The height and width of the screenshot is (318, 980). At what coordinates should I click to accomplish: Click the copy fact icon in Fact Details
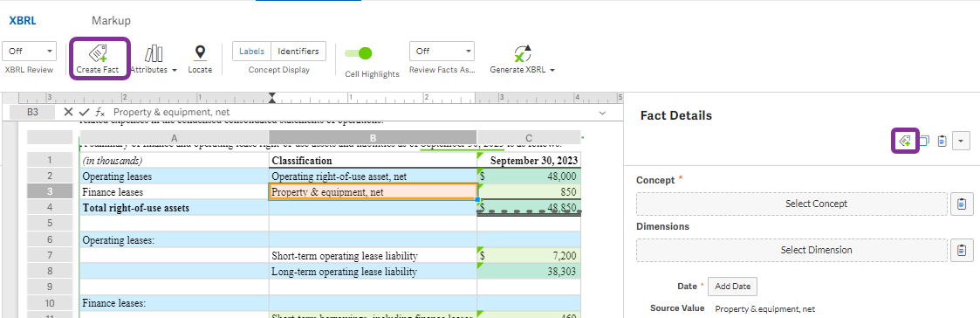point(924,141)
